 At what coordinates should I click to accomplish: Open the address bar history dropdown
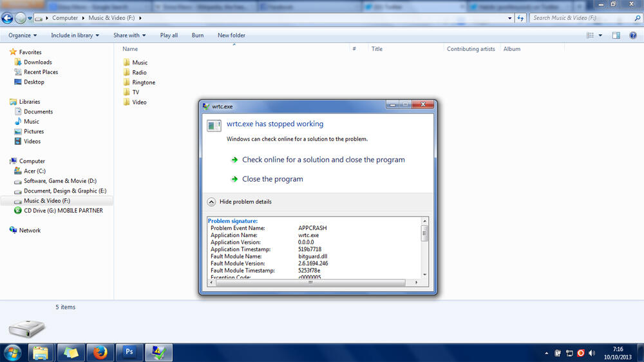click(x=509, y=18)
